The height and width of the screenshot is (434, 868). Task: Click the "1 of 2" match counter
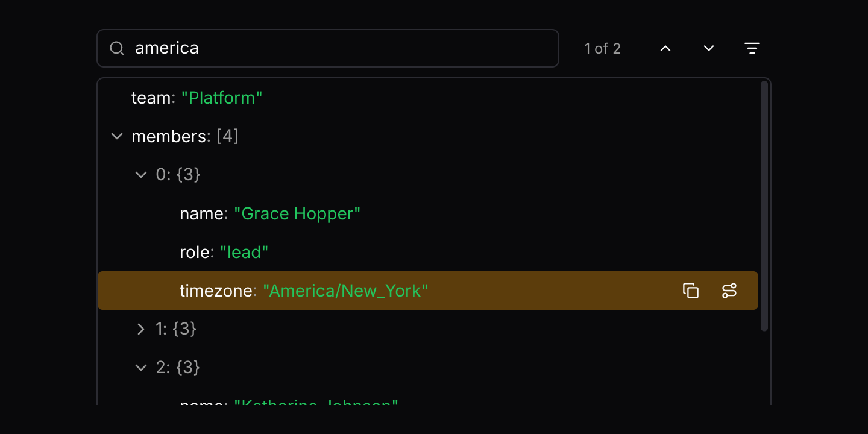602,49
